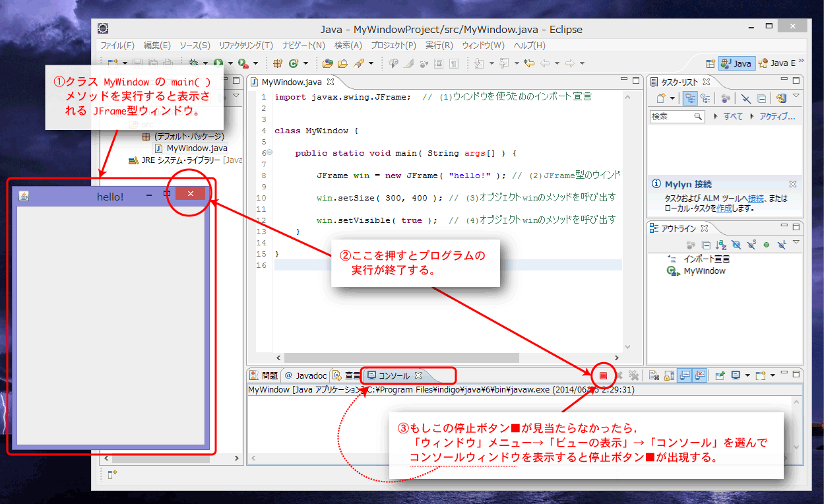824x504 pixels.
Task: Open the ファイル(F) menu
Action: point(117,46)
